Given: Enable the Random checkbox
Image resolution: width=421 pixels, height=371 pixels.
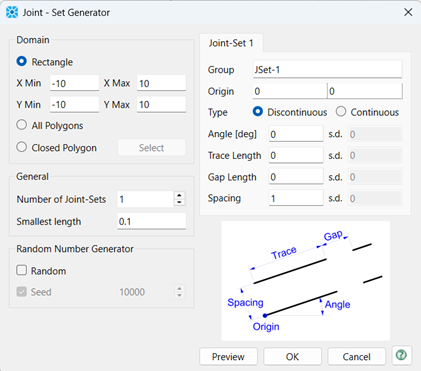Looking at the screenshot, I should click(x=22, y=270).
